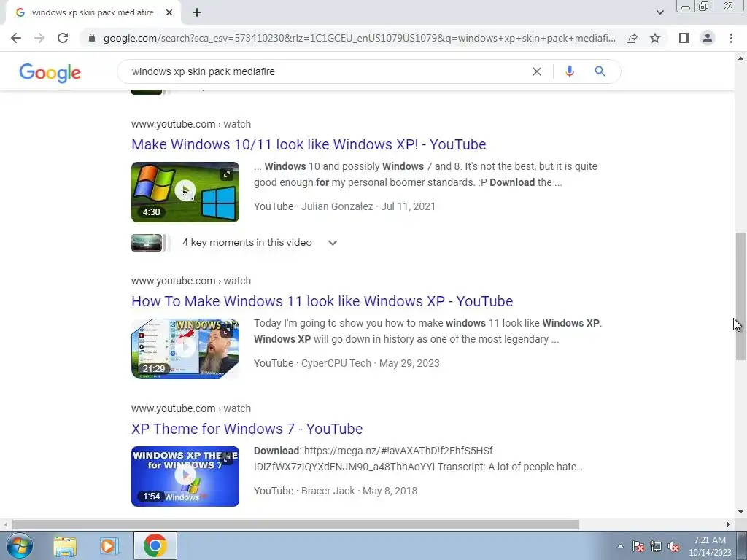Share this page from address bar
Image resolution: width=747 pixels, height=560 pixels.
tap(632, 38)
